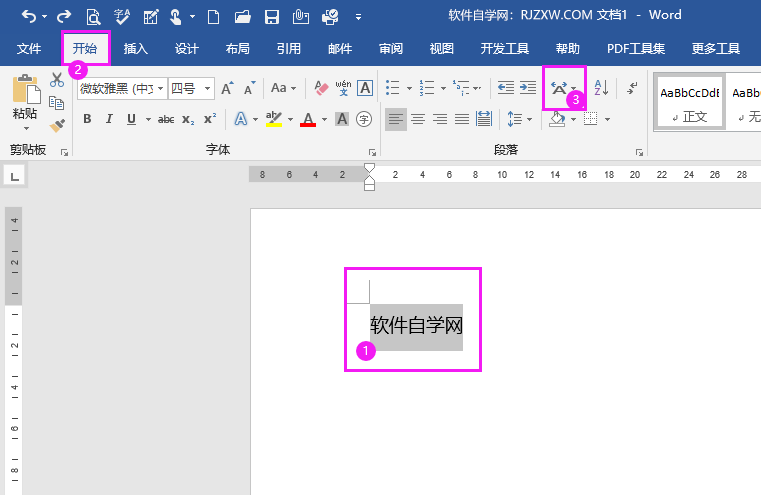Toggle character shading (gray A)
This screenshot has width=761, height=495.
(342, 119)
